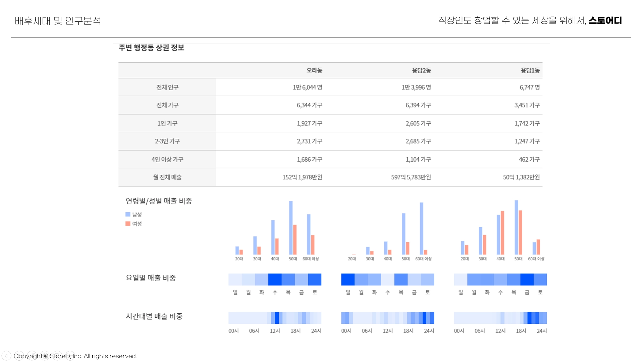The width and height of the screenshot is (644, 362).
Task: Click 용담1동's darkest Friday (금) heatmap cell
Action: point(527,280)
